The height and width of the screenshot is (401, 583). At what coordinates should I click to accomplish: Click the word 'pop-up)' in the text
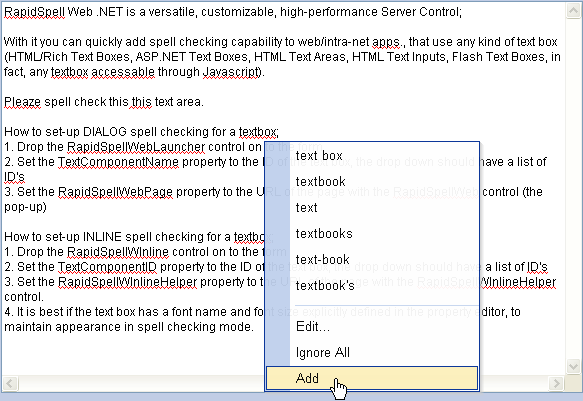25,207
